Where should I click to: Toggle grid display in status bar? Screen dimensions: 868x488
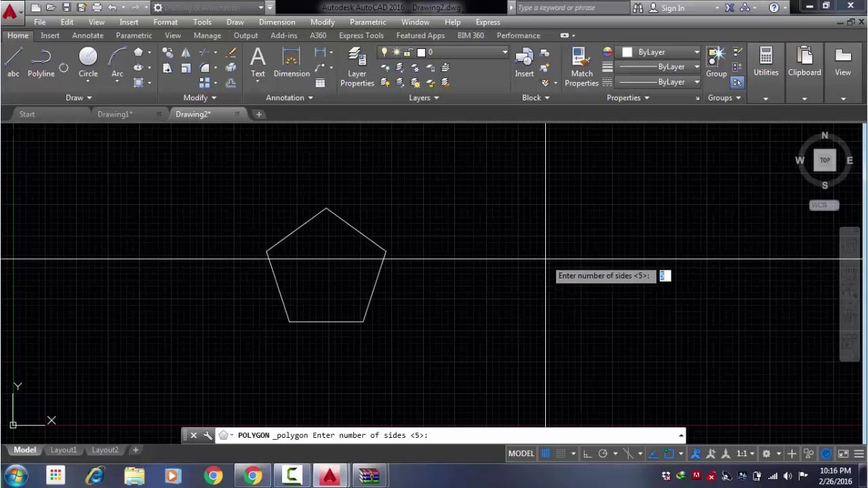point(545,453)
